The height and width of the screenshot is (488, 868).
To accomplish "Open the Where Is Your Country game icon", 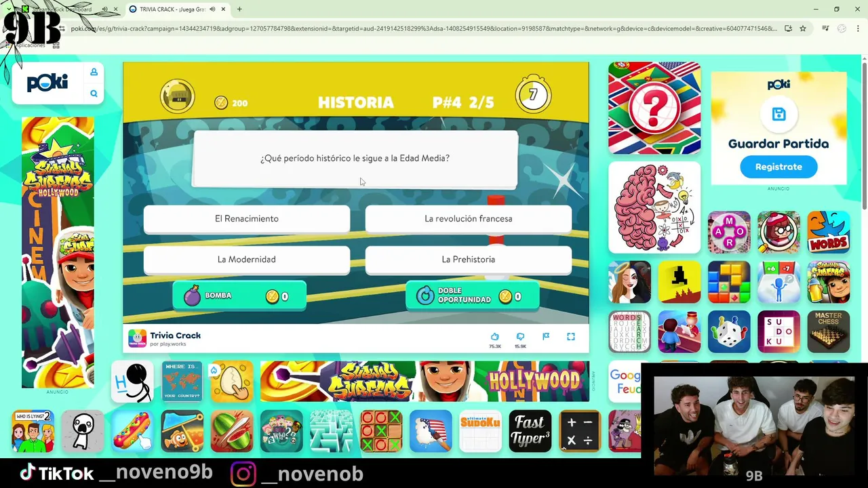I will pos(182,381).
